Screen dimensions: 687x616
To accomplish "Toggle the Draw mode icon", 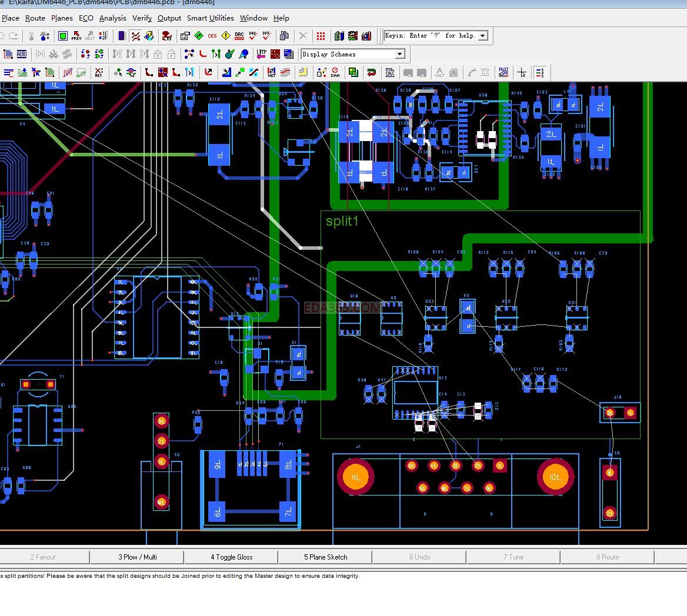I will point(149,36).
